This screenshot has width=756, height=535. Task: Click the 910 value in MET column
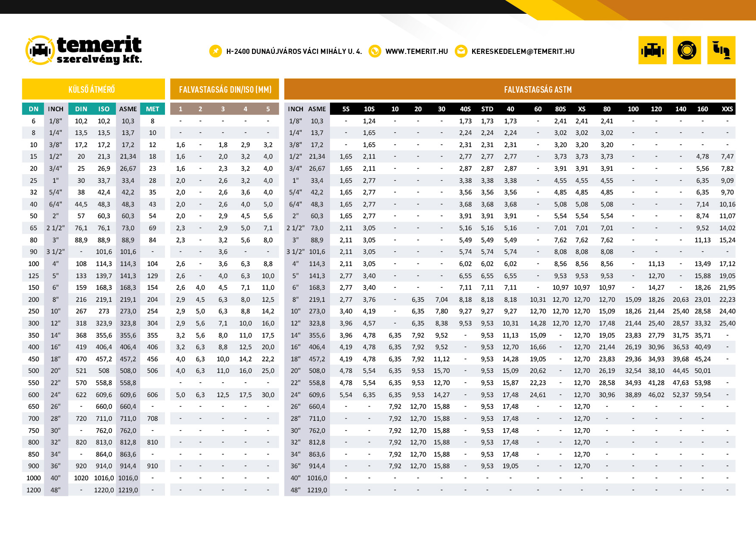click(x=152, y=466)
